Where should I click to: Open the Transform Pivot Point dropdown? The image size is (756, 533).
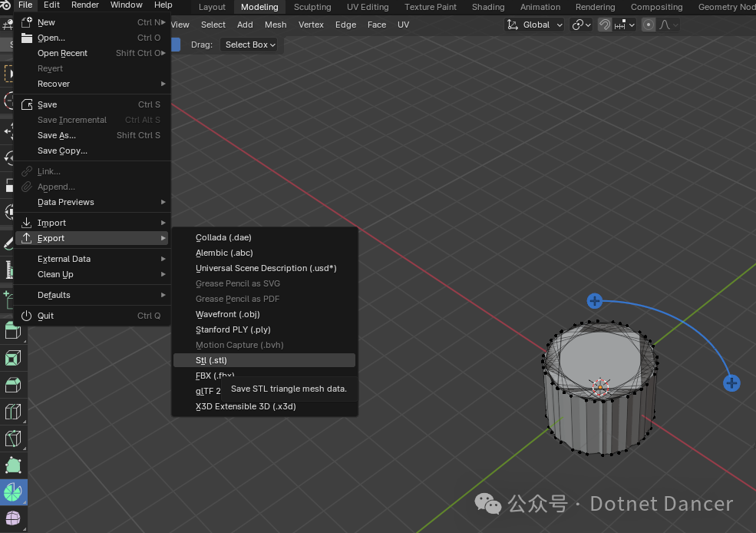(580, 25)
